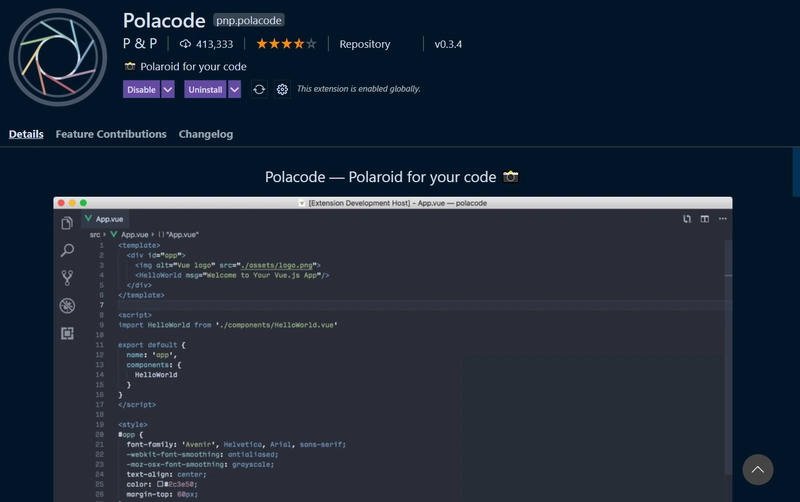Click the v0.3.4 version label

point(448,44)
